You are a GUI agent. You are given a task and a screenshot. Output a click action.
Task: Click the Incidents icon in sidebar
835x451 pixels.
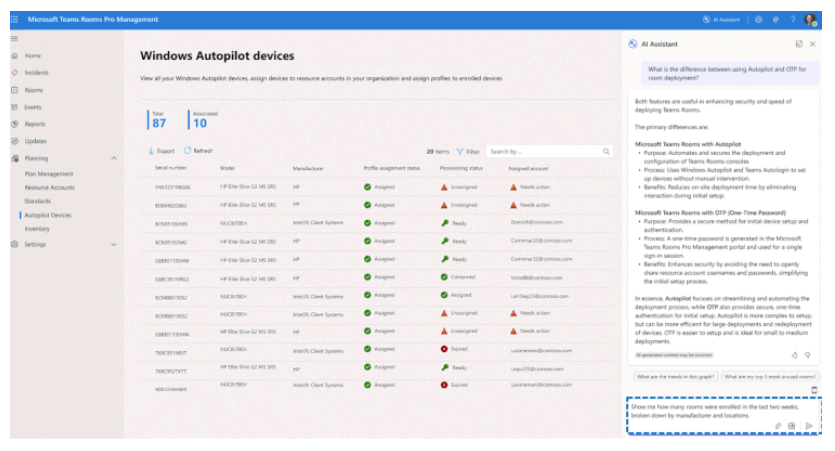tap(15, 72)
